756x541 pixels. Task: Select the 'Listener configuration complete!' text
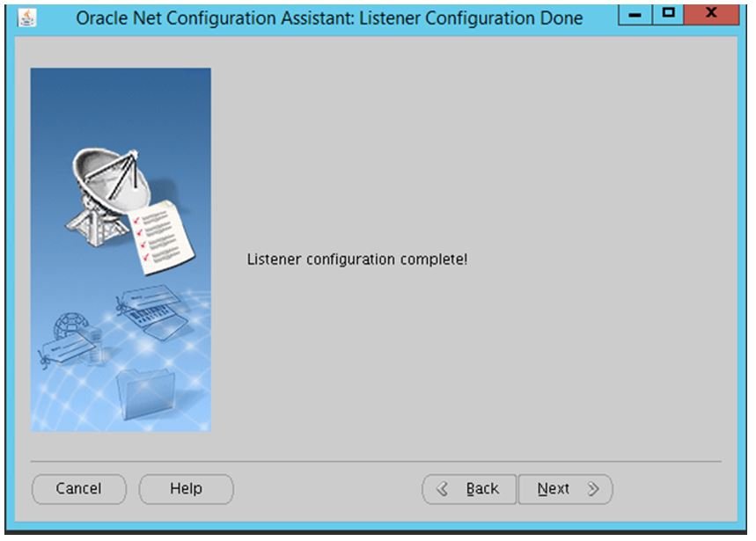point(357,260)
